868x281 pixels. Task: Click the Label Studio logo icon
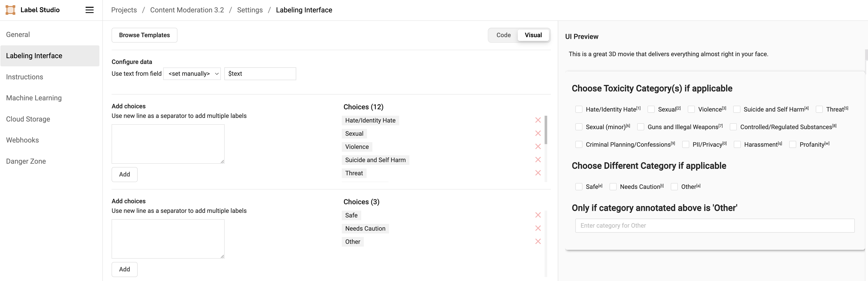pos(10,10)
